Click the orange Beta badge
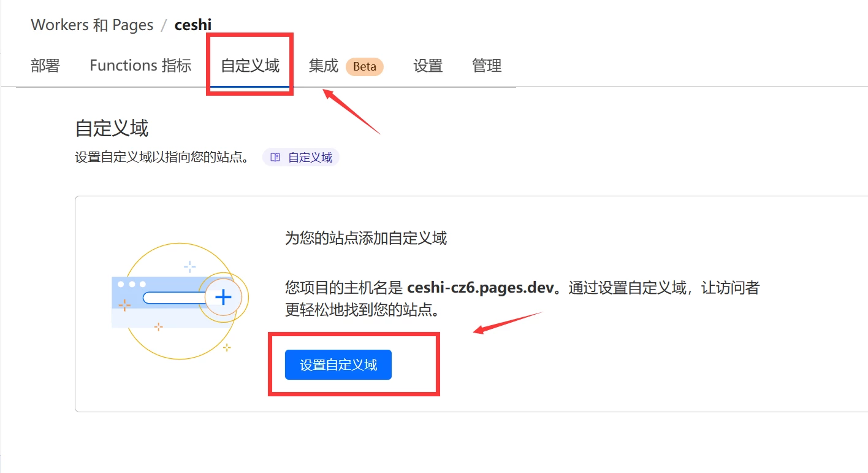 [365, 67]
